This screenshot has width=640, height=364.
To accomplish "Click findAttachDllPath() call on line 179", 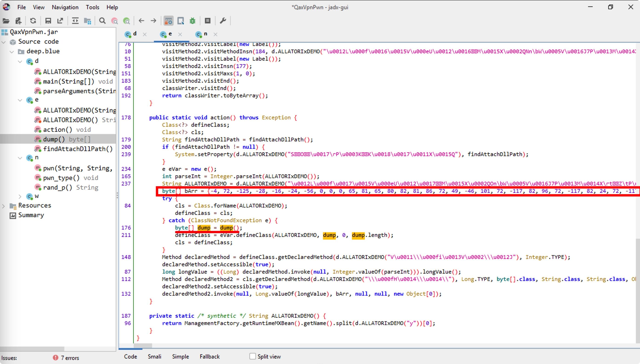I will pos(280,140).
